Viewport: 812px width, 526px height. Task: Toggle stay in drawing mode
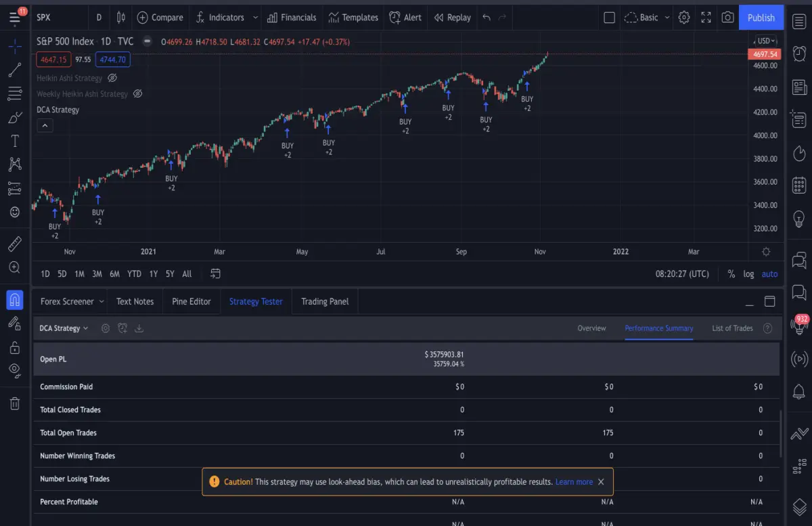point(15,323)
